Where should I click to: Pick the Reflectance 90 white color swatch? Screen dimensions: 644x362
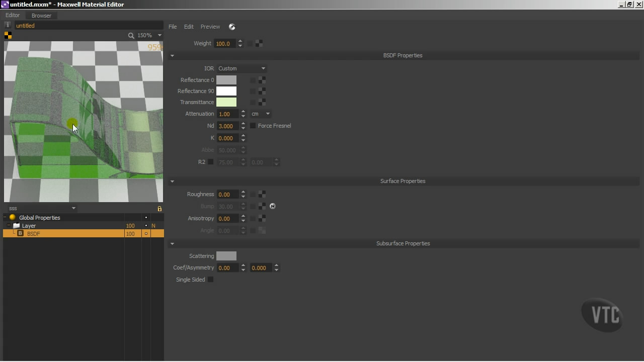[226, 91]
